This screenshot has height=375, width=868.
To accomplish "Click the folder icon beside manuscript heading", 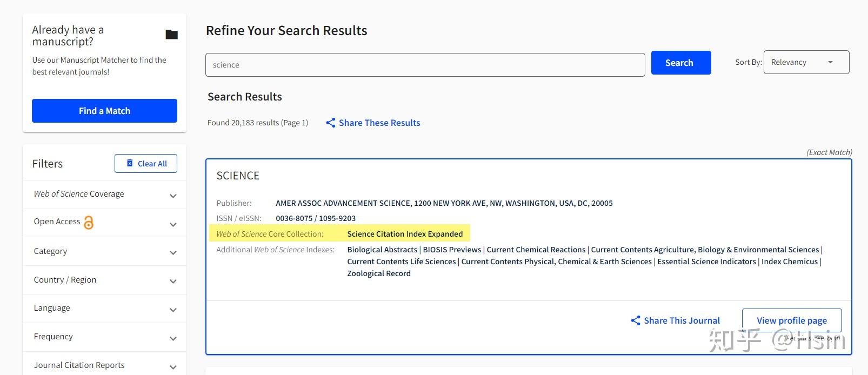I will 171,35.
